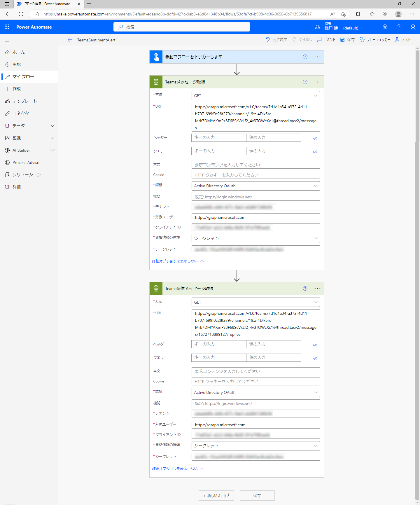Focus the 検索 search box
This screenshot has width=420, height=505.
[x=182, y=27]
